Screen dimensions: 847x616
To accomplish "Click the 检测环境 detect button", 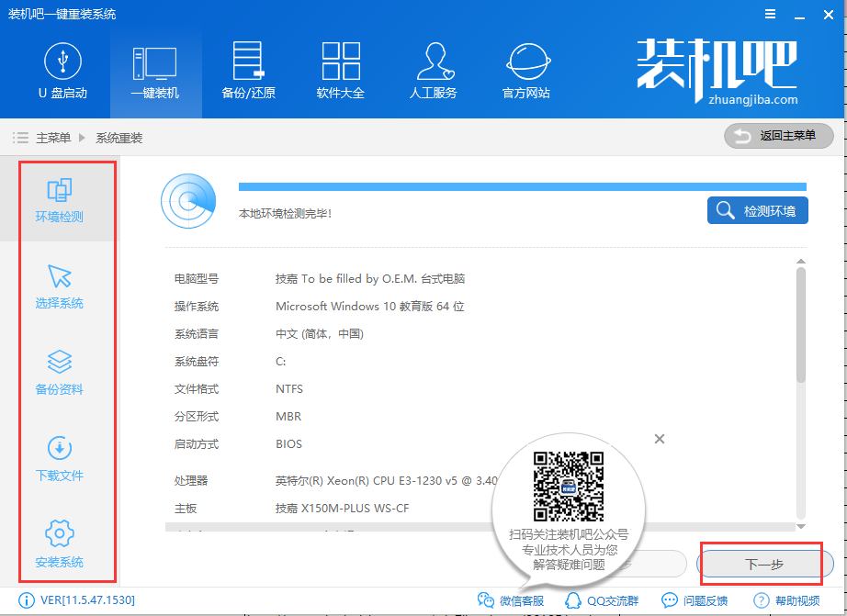I will [757, 210].
